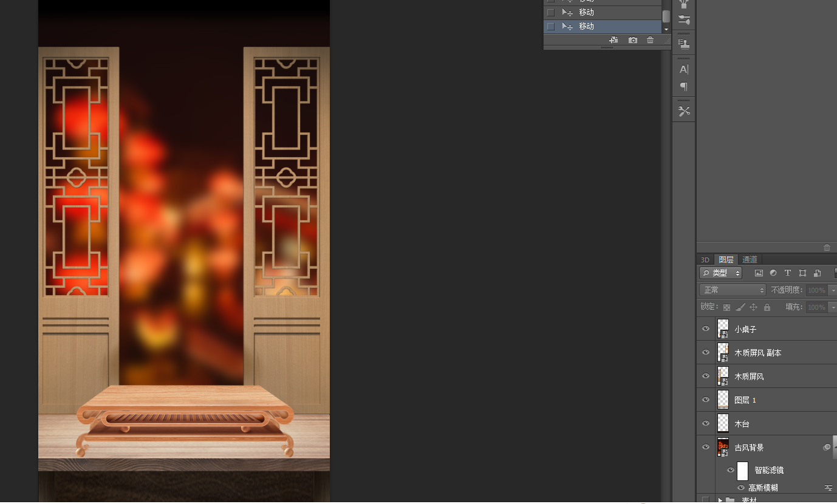Hide the 木质屏风 副本 layer
Image resolution: width=837 pixels, height=504 pixels.
coord(706,352)
